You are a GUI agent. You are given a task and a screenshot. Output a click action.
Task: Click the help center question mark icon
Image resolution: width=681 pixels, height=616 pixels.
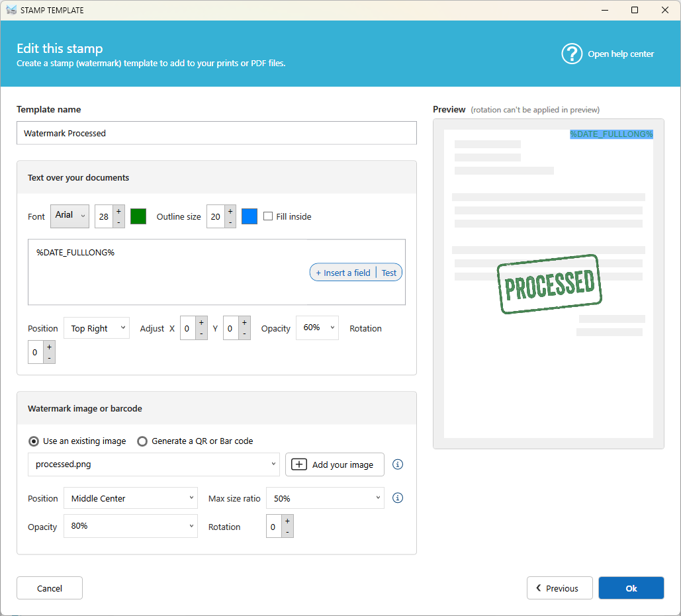click(x=572, y=54)
